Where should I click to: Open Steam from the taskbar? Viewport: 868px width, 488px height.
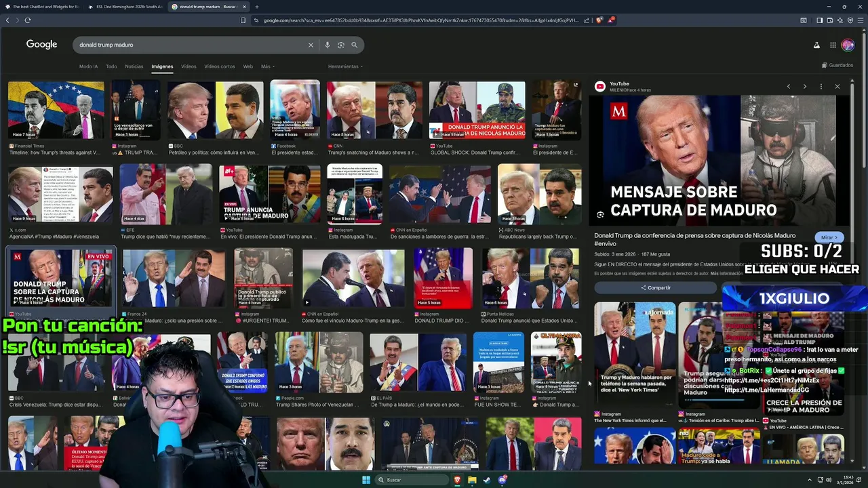[487, 480]
